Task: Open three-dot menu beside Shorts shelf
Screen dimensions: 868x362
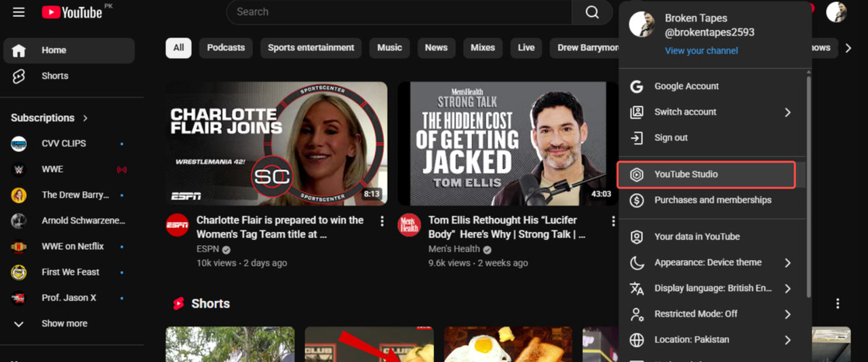Action: click(x=837, y=304)
